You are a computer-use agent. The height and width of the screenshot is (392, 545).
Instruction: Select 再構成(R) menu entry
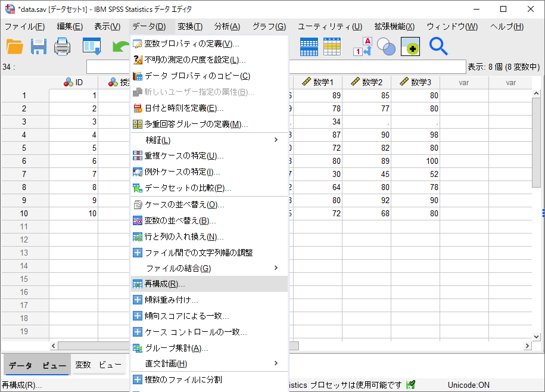(209, 284)
